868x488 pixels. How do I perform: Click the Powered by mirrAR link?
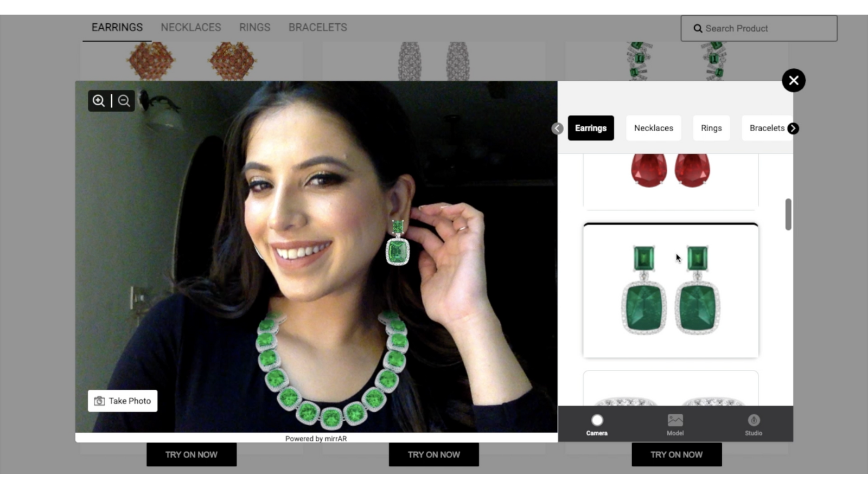(316, 439)
